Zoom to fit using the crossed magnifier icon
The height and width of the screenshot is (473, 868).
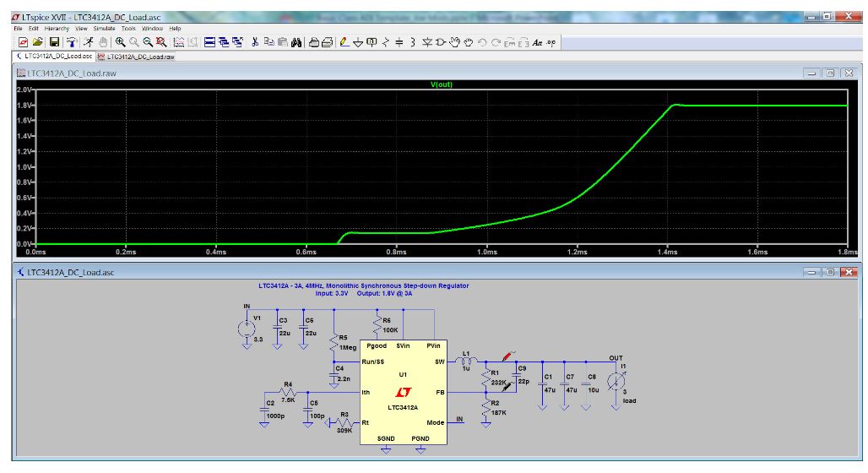point(161,42)
